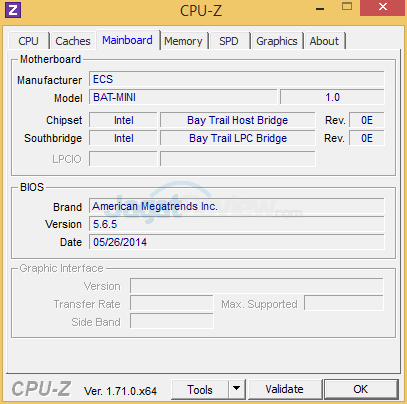This screenshot has width=407, height=404.
Task: Minimize the CPU-Z window
Action: pyautogui.click(x=320, y=9)
